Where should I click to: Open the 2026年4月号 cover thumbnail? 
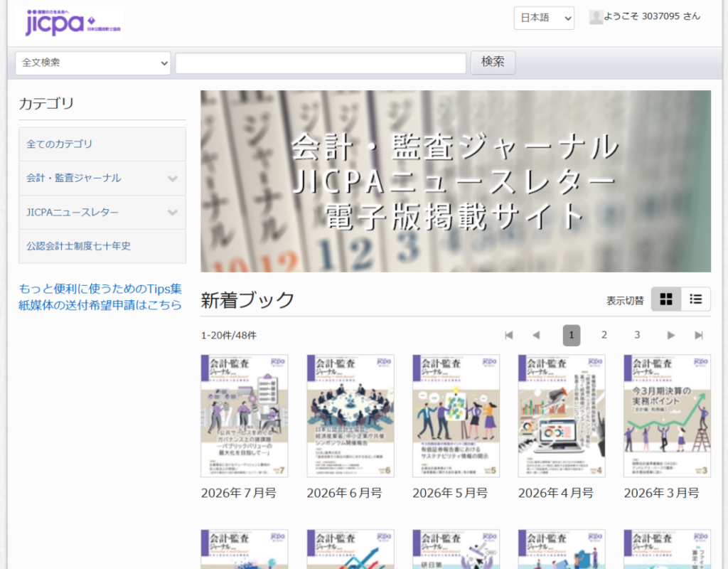point(562,416)
